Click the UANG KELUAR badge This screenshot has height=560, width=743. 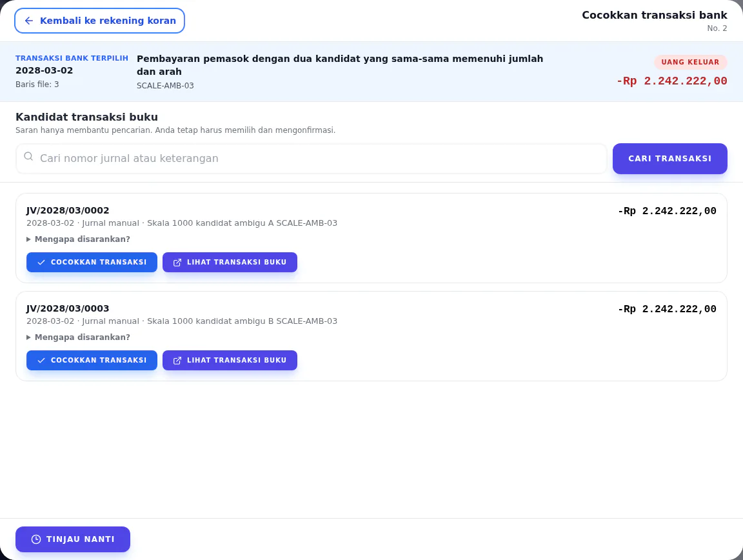690,62
